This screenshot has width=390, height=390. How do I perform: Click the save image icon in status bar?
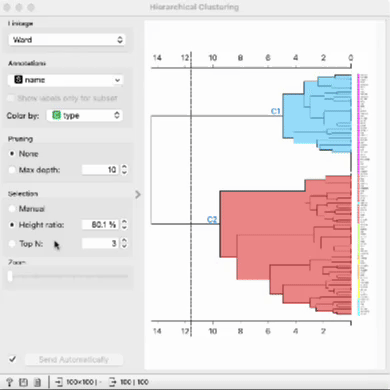(23, 382)
